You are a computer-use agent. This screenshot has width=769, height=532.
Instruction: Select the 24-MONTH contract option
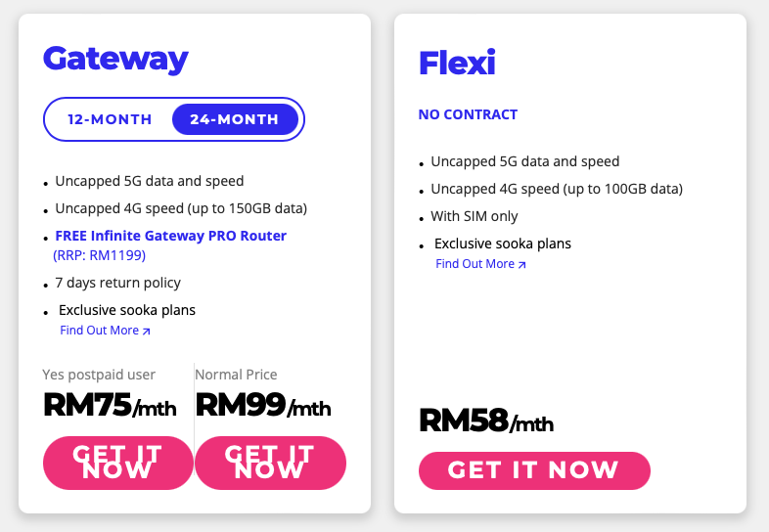coord(235,119)
